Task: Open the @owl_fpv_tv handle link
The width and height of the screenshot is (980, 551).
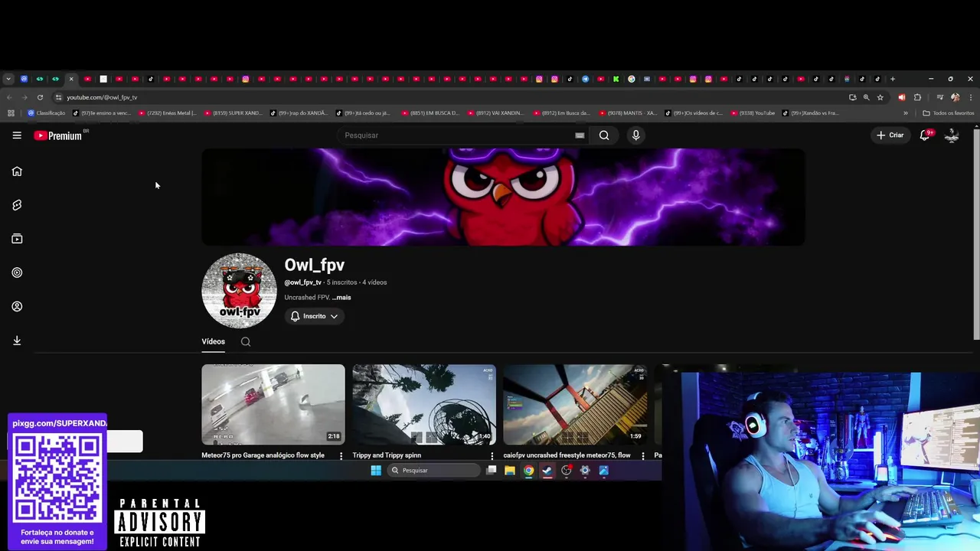Action: click(x=303, y=282)
